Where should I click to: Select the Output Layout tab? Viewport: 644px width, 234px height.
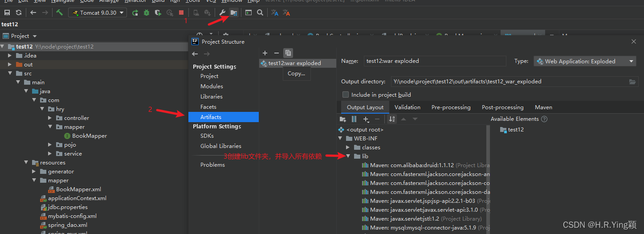tap(365, 107)
